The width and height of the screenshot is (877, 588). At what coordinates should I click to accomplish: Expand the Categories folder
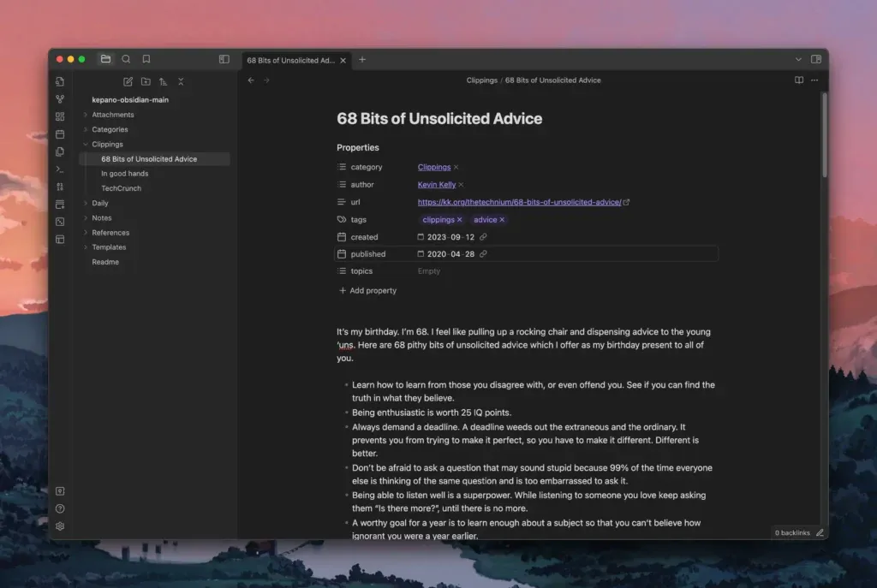pyautogui.click(x=85, y=129)
